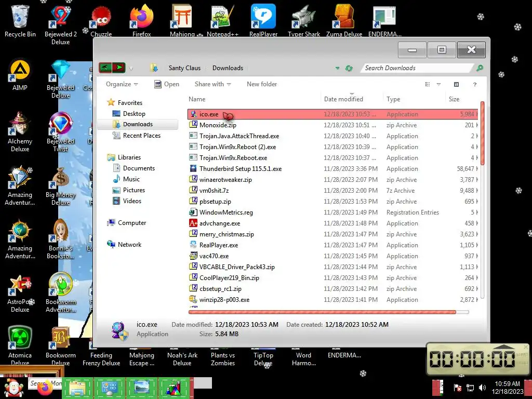
Task: Launch Zuma Deluxe from the desktop
Action: point(344,20)
